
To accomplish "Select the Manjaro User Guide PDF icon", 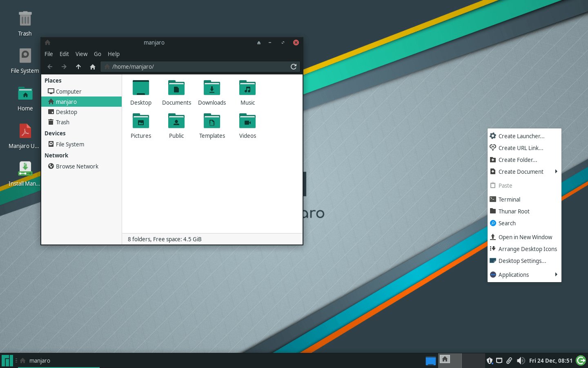I will click(x=25, y=136).
